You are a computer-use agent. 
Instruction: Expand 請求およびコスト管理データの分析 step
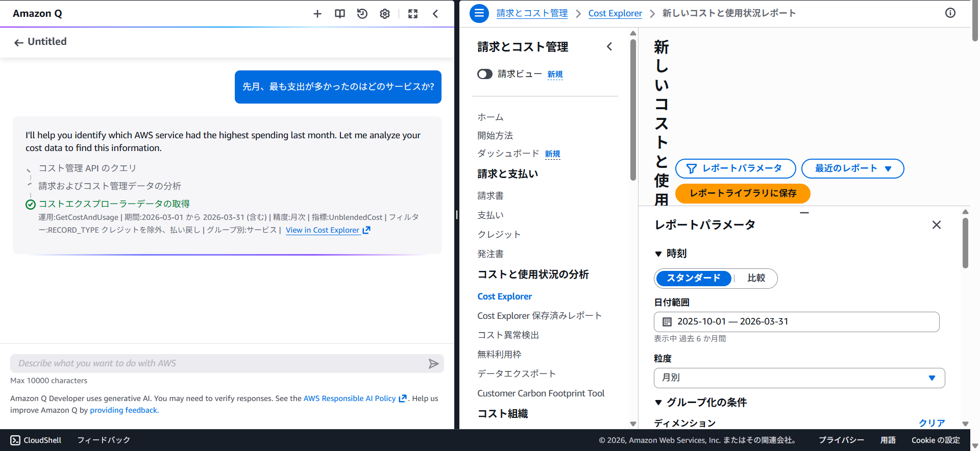[x=110, y=186]
